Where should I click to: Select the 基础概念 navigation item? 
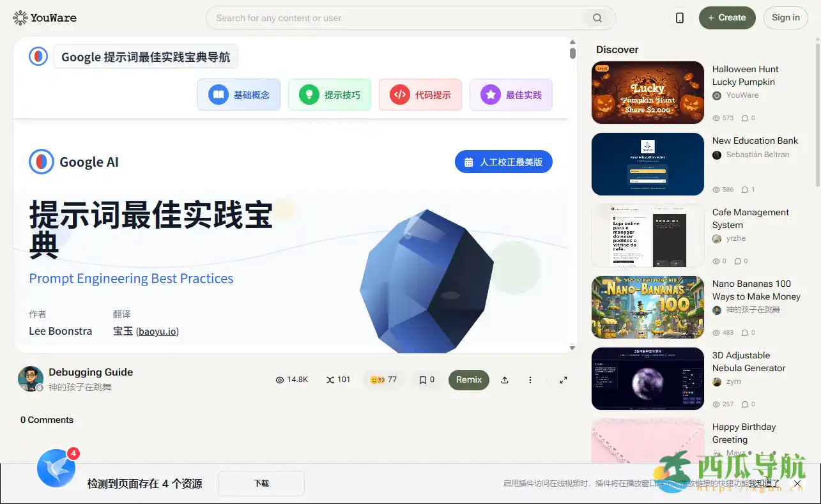[x=239, y=94]
